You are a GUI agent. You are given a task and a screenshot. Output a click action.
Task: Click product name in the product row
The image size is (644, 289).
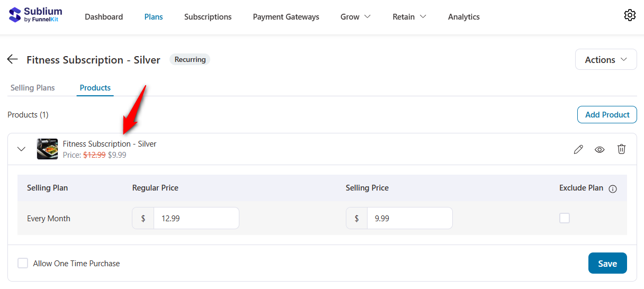click(x=110, y=143)
